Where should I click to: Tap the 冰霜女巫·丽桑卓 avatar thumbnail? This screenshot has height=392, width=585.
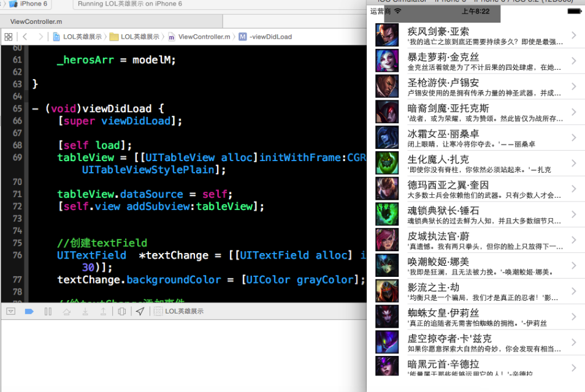[387, 137]
